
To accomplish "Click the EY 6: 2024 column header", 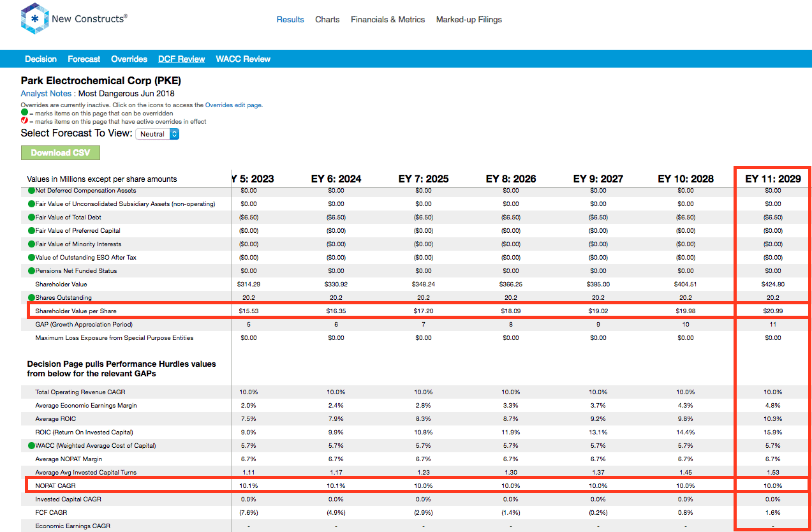I will coord(336,179).
